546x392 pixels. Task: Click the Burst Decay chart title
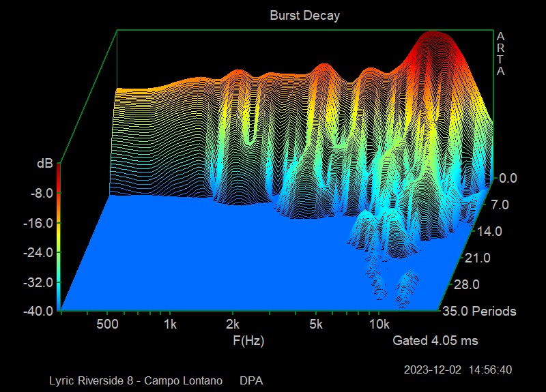(304, 16)
